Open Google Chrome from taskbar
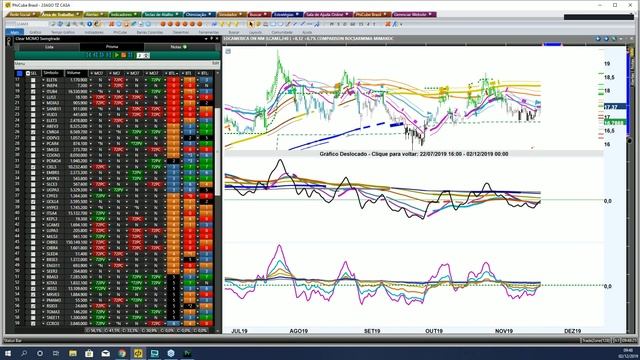Viewport: 640px width, 360px height. pyautogui.click(x=122, y=353)
